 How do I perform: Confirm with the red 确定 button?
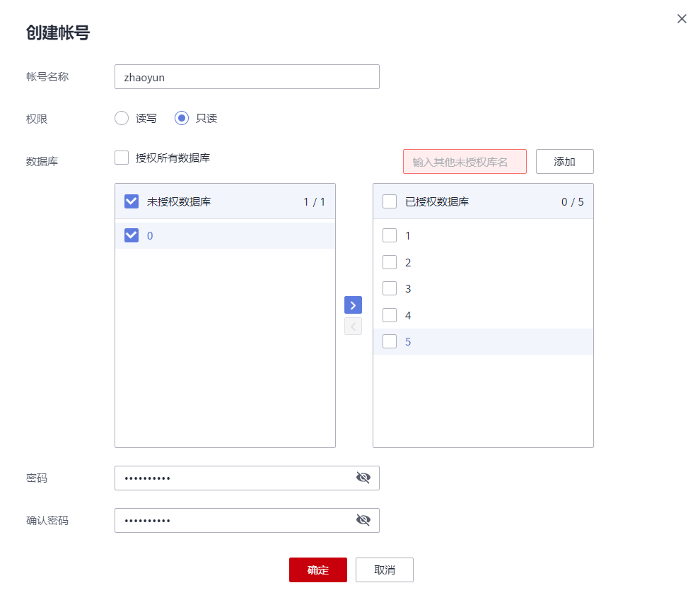pyautogui.click(x=317, y=570)
